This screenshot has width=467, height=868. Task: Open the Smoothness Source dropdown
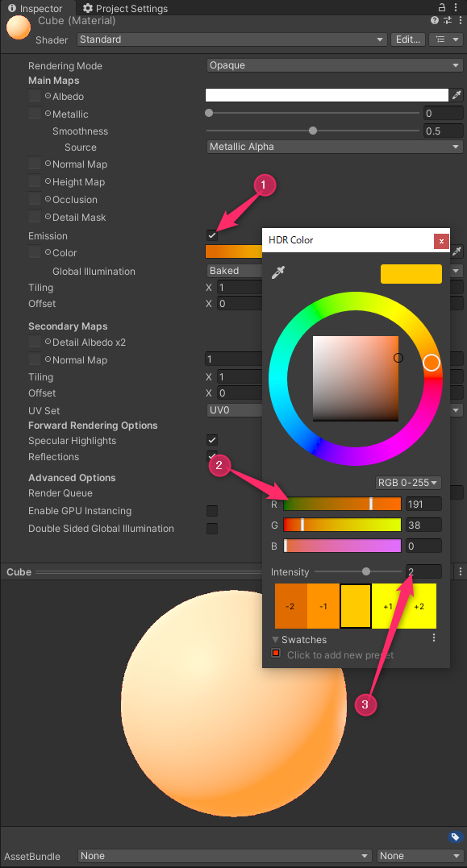(334, 147)
